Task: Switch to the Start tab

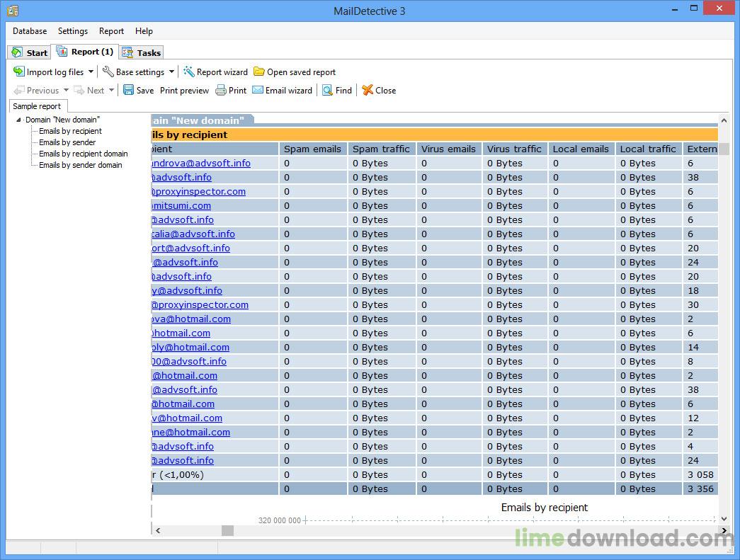Action: (29, 52)
